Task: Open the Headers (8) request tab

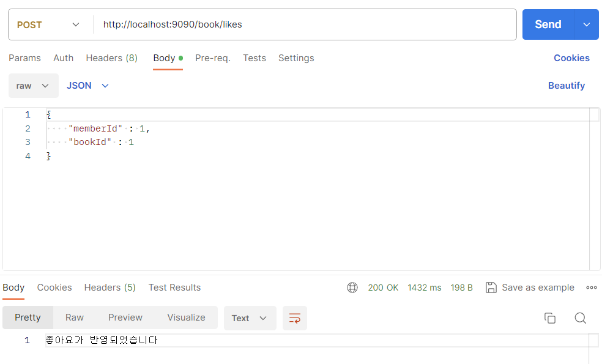Action: [112, 58]
